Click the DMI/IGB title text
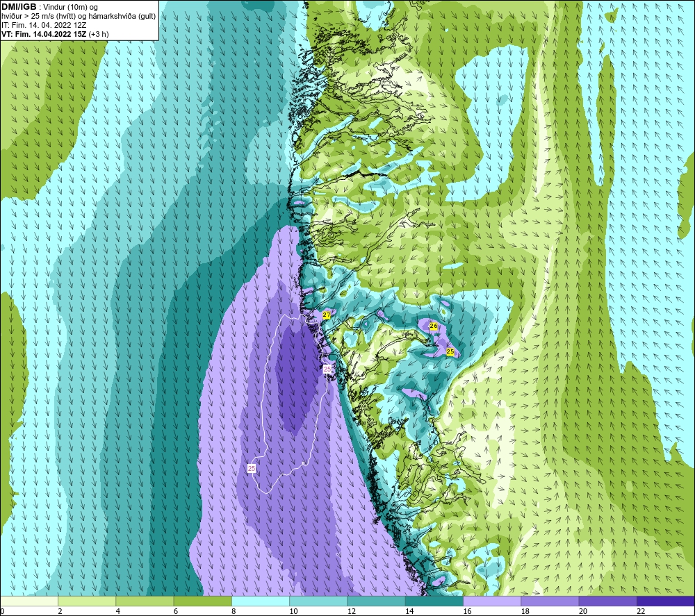The height and width of the screenshot is (616, 695). pyautogui.click(x=19, y=7)
